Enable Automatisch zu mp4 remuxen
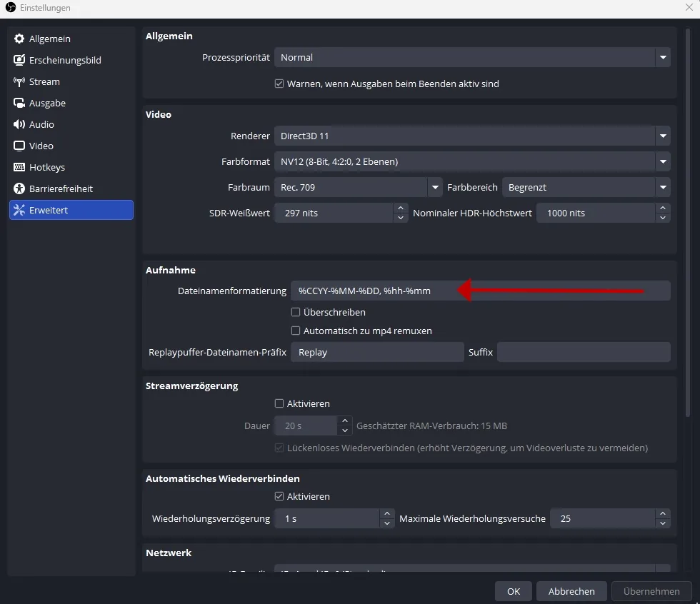Screen dimensions: 700x604 296,331
